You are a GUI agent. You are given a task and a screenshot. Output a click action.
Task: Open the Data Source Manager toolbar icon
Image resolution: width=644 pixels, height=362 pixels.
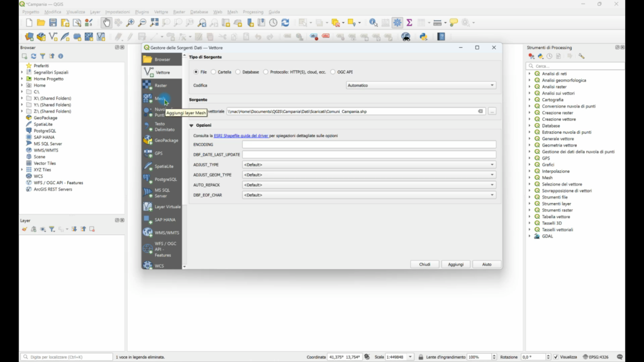(29, 37)
